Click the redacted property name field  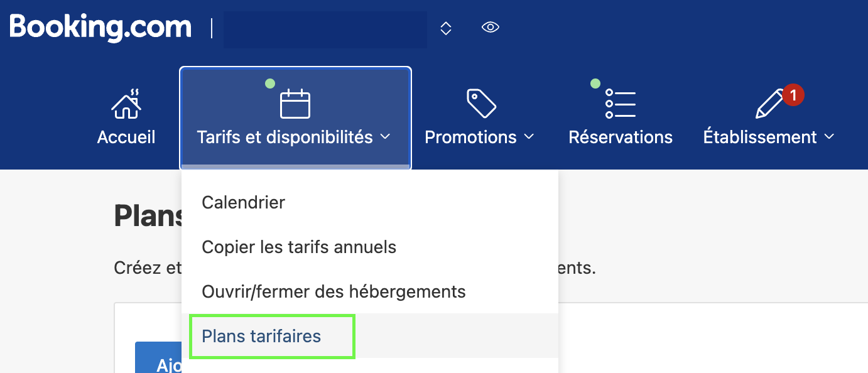[325, 30]
